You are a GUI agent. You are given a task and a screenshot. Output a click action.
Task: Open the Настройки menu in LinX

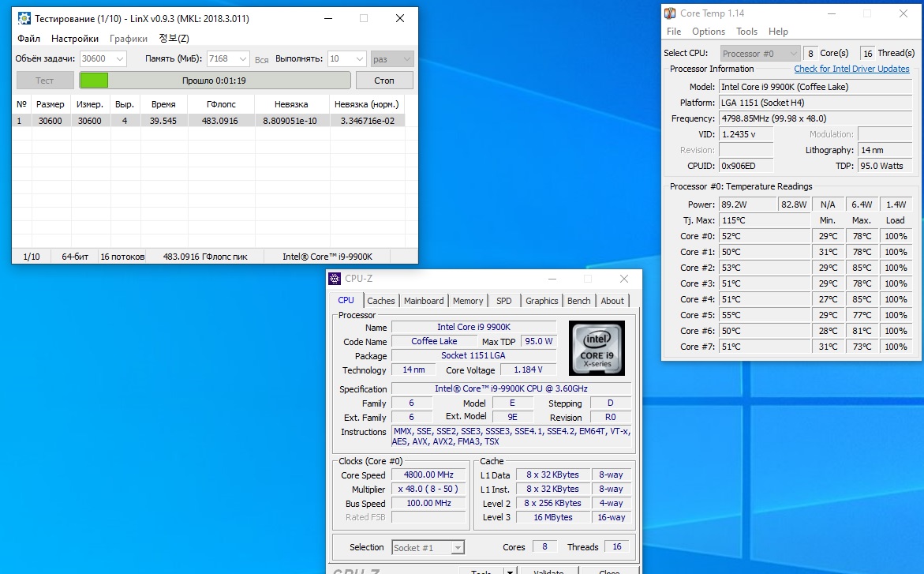coord(75,39)
